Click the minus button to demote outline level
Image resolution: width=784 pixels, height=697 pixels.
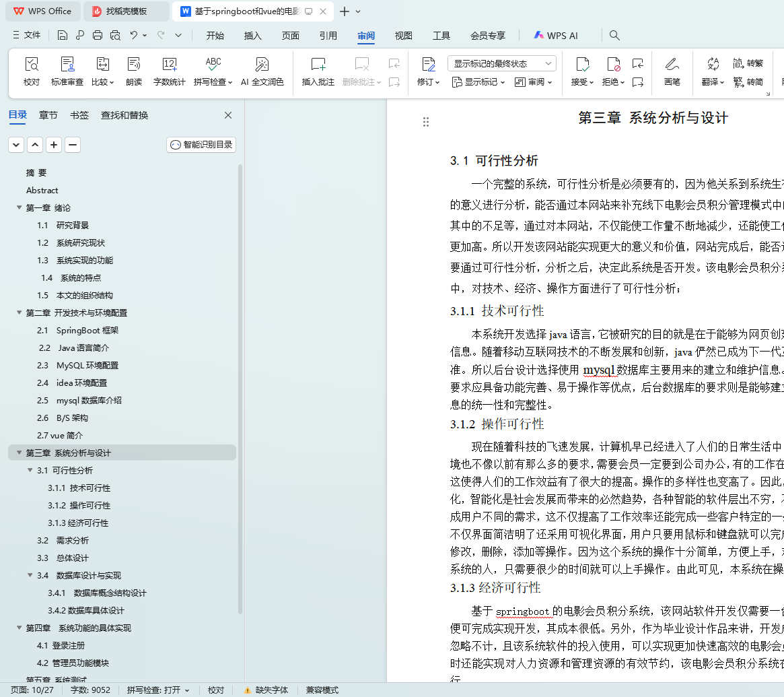[73, 145]
